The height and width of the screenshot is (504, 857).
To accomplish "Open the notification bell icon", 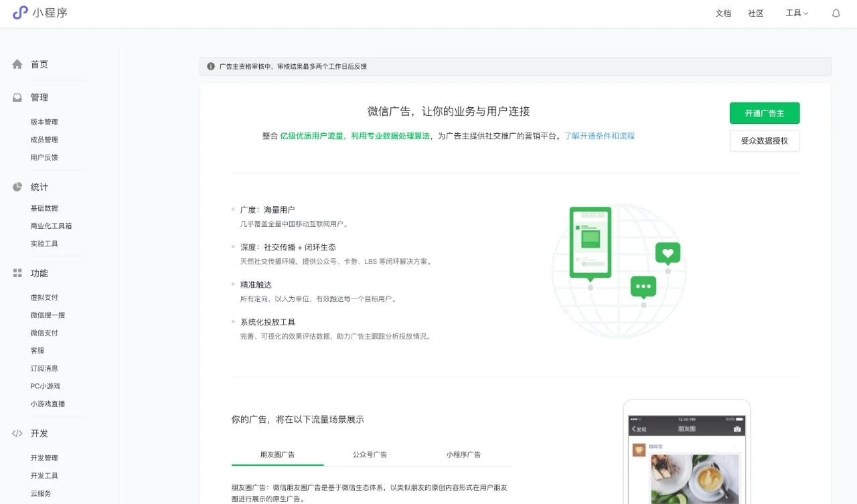I will pyautogui.click(x=836, y=13).
